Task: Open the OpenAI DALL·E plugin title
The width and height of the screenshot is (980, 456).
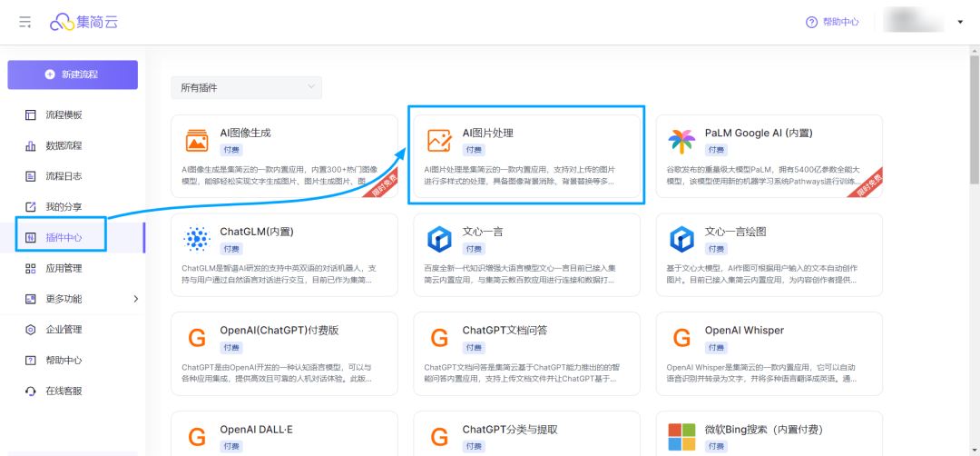Action: click(x=256, y=429)
